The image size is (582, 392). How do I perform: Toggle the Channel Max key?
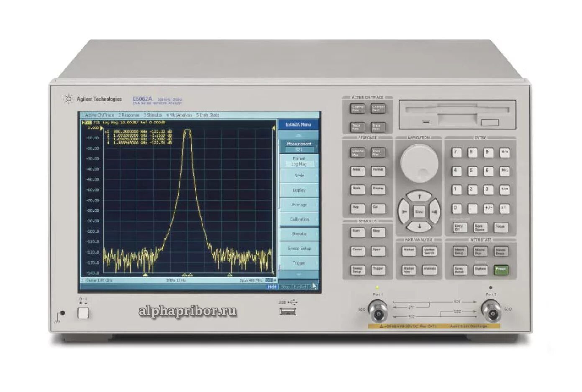pyautogui.click(x=357, y=153)
